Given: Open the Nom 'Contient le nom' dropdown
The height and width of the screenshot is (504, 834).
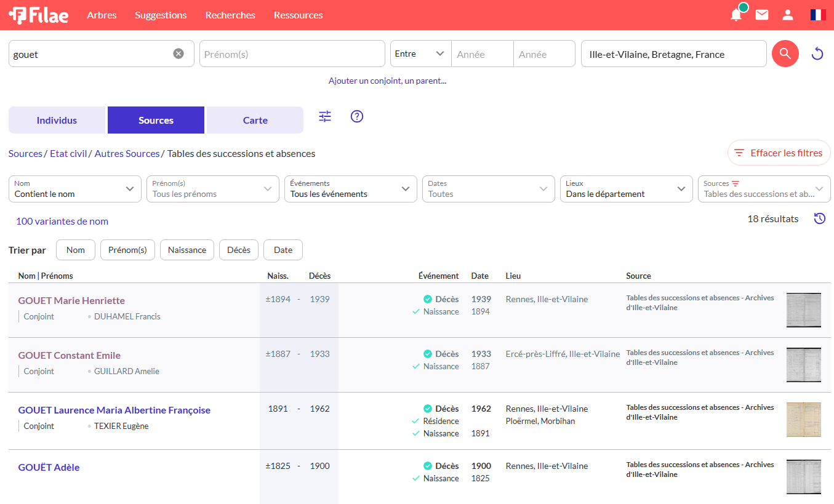Looking at the screenshot, I should [74, 189].
